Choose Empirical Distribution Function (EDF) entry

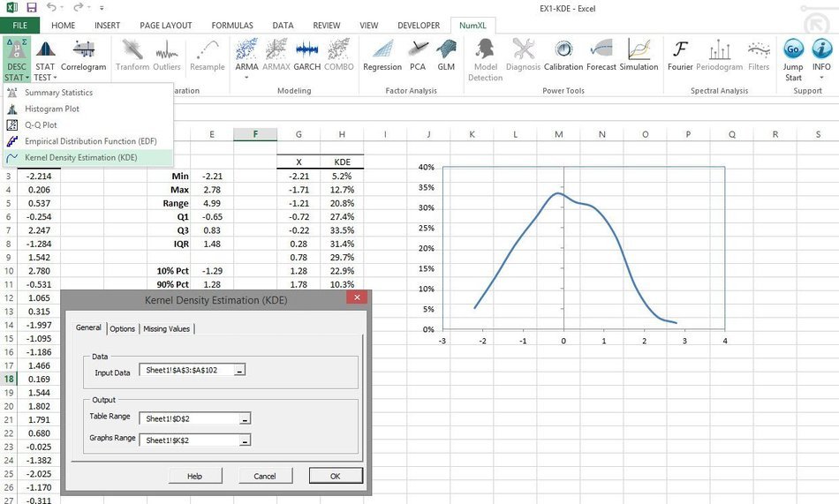[88, 141]
